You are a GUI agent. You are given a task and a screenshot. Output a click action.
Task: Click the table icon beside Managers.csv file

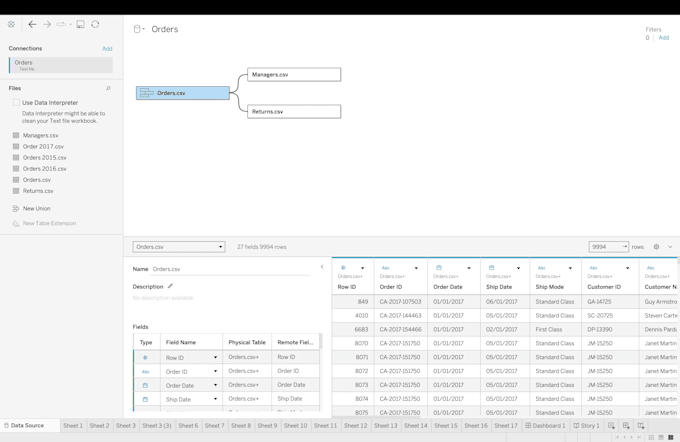(x=16, y=135)
